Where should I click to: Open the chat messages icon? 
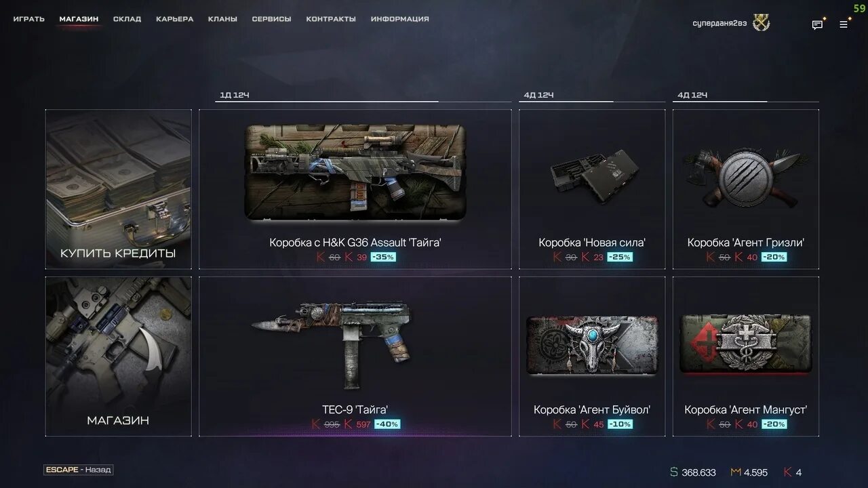(817, 25)
